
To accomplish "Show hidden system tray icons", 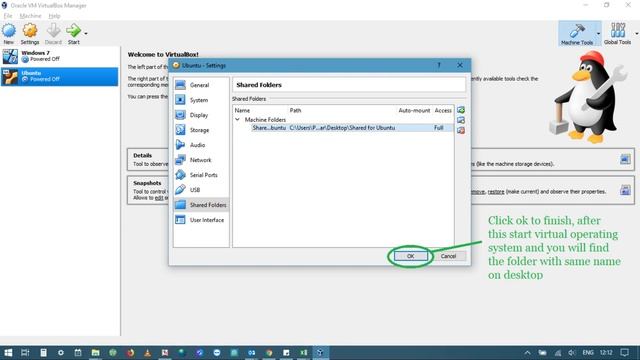I will coord(527,353).
